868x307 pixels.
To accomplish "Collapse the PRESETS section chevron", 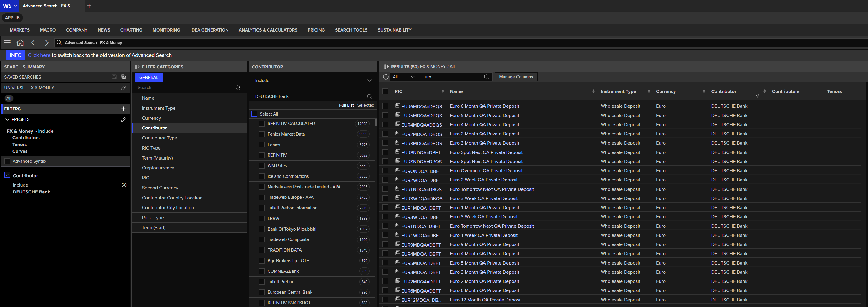I will (x=7, y=119).
